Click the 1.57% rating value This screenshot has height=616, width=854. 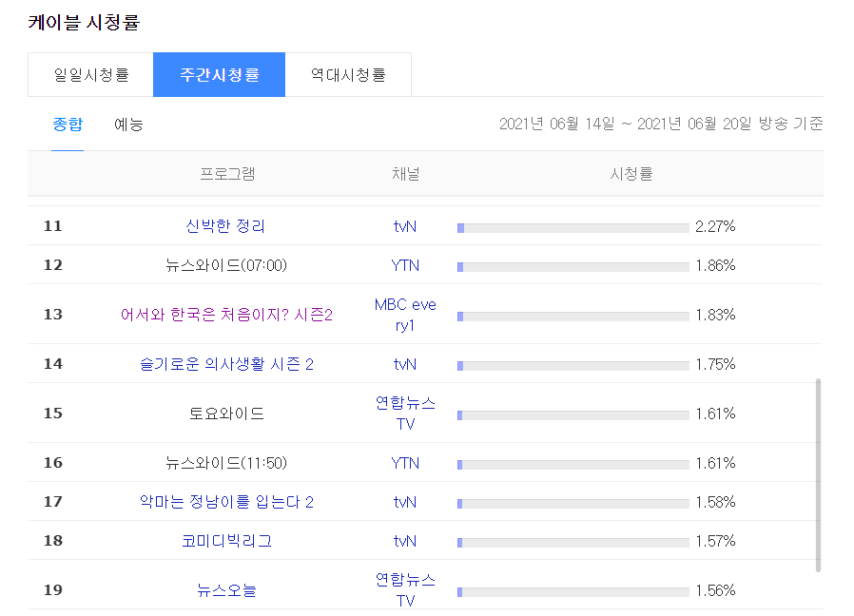click(x=715, y=541)
